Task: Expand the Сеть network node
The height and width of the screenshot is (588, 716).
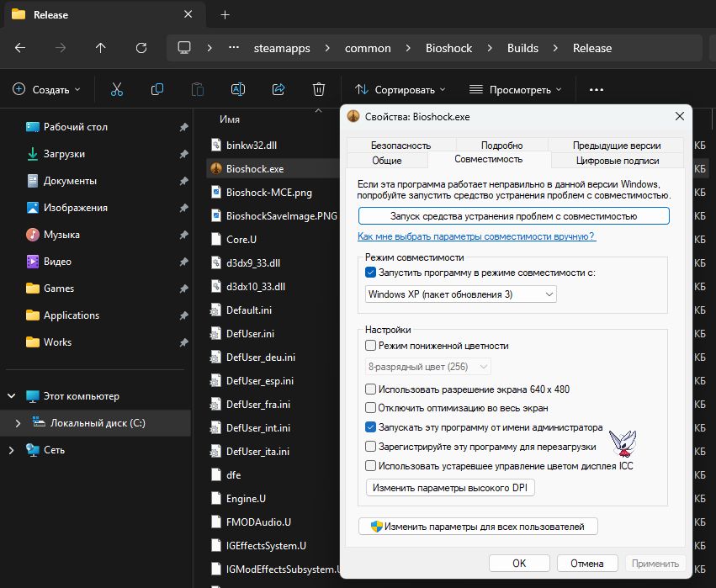Action: (12, 450)
